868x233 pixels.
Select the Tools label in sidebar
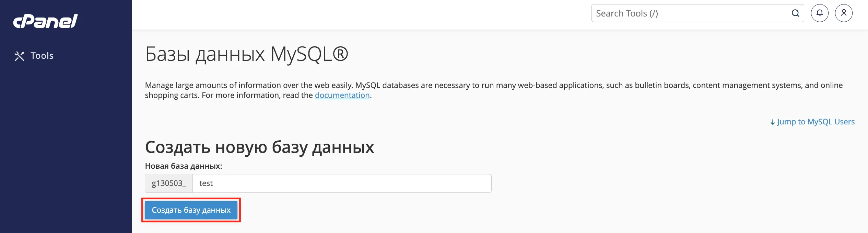(42, 56)
